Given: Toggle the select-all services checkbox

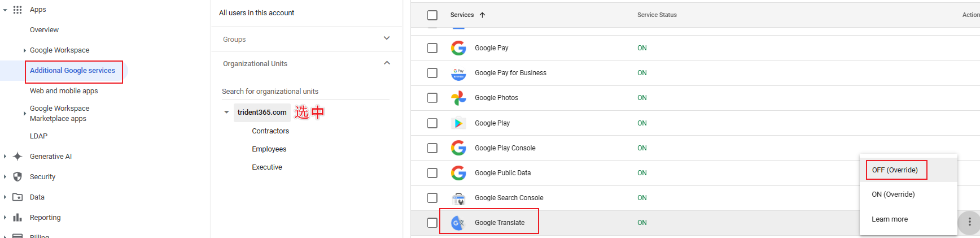Looking at the screenshot, I should tap(432, 15).
